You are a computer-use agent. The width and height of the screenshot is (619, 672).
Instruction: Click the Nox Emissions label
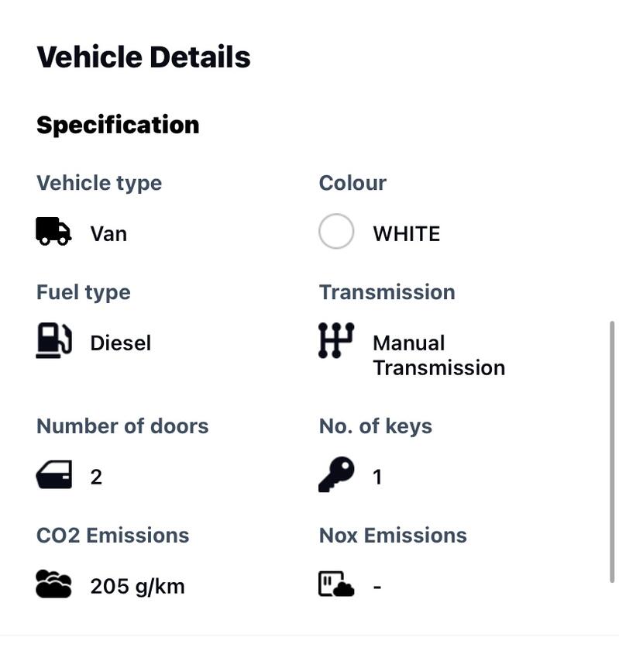click(x=393, y=536)
